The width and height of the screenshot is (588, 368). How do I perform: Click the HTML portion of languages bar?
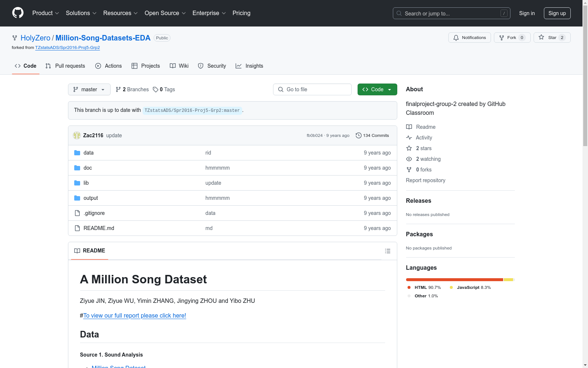coord(454,280)
